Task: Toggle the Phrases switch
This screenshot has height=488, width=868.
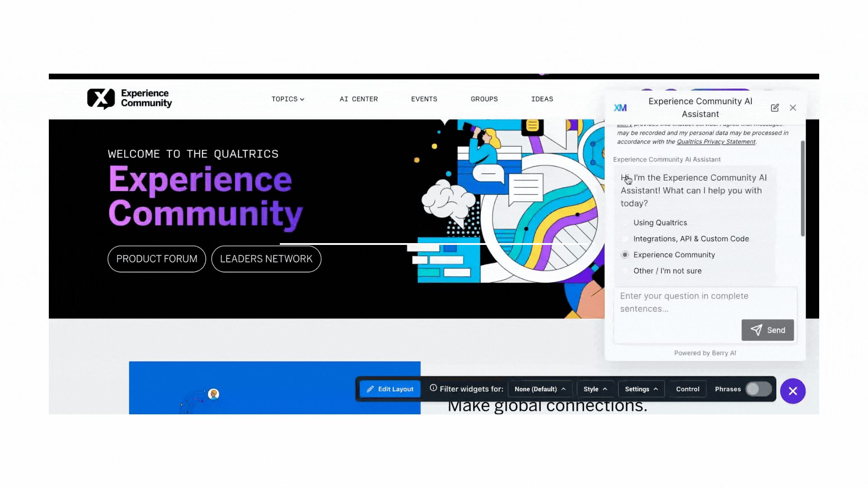Action: click(758, 389)
